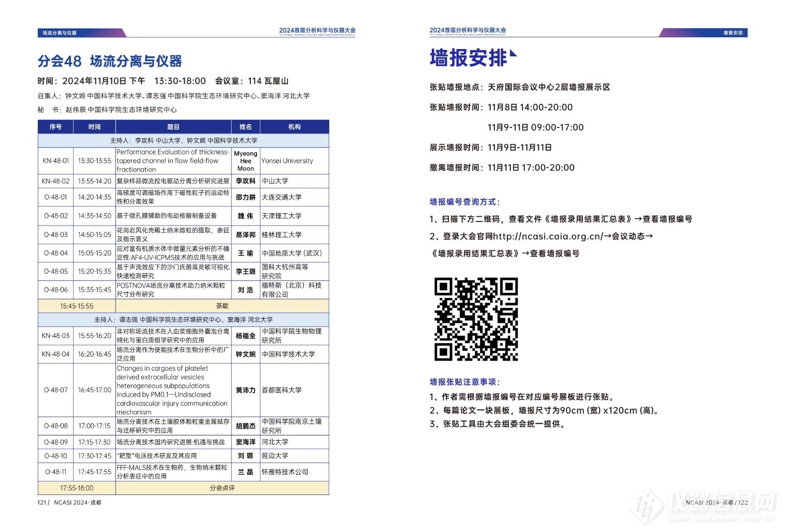The width and height of the screenshot is (785, 532).
Task: Select time cell '15:45-15:55'
Action: pos(77,306)
